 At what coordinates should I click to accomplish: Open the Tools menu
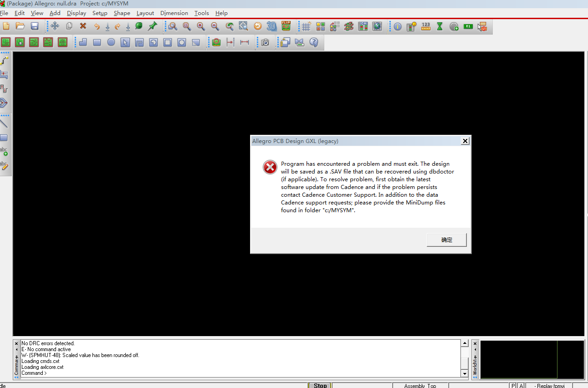(x=202, y=13)
